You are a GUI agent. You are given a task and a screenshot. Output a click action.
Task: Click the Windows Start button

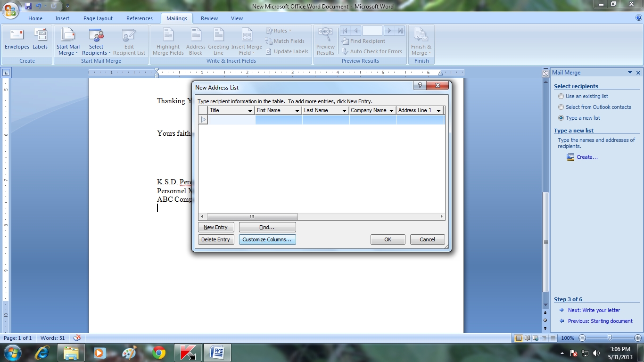(12, 353)
